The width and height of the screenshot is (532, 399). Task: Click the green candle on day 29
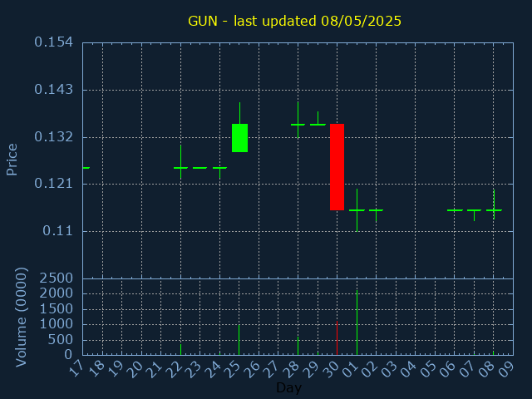318,124
